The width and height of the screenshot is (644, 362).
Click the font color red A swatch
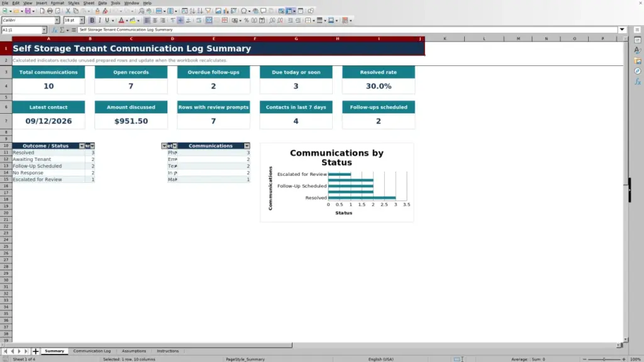coord(121,20)
